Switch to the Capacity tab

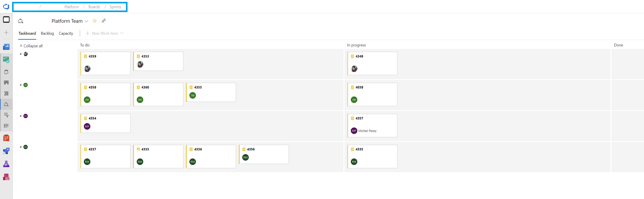pyautogui.click(x=66, y=33)
